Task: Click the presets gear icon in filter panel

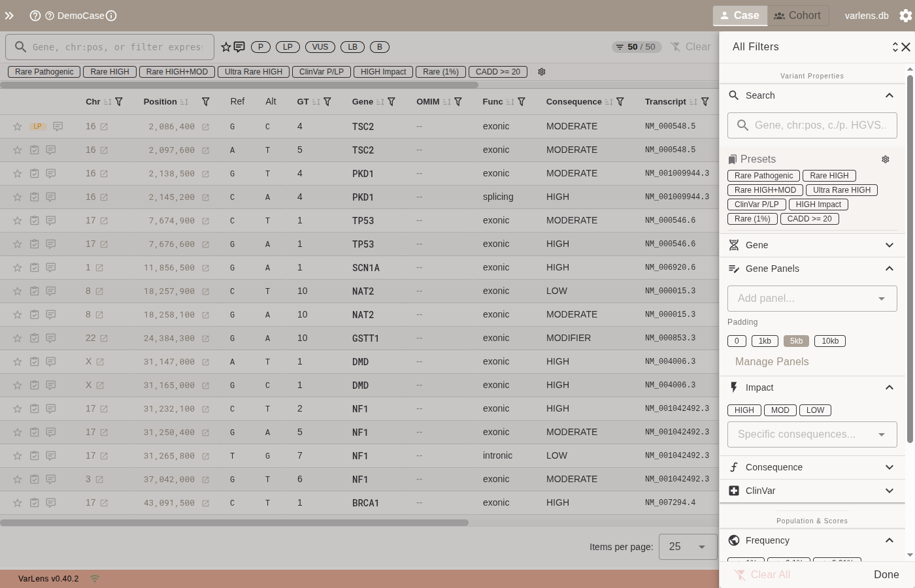Action: (885, 159)
